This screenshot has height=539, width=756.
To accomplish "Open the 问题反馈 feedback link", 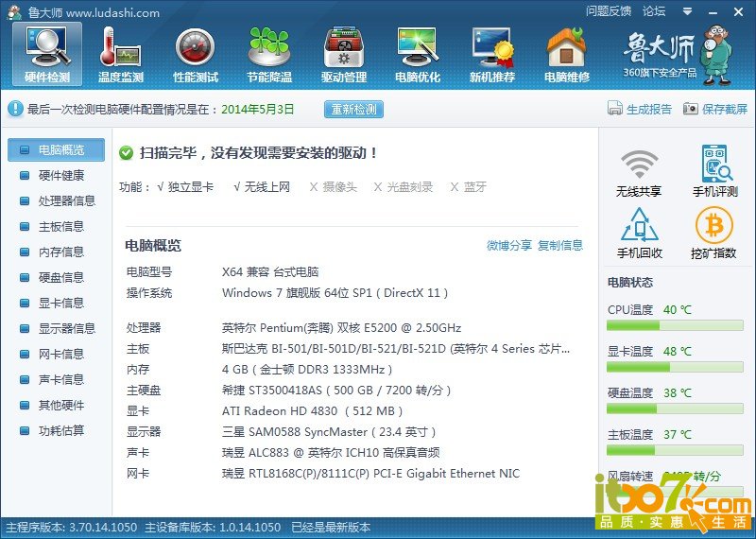I will coord(609,11).
